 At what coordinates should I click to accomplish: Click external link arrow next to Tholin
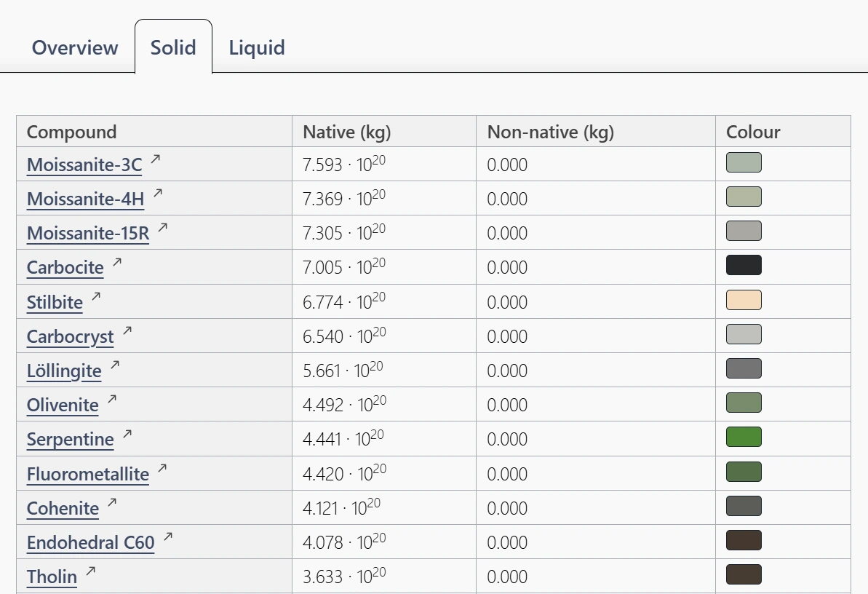pyautogui.click(x=91, y=571)
